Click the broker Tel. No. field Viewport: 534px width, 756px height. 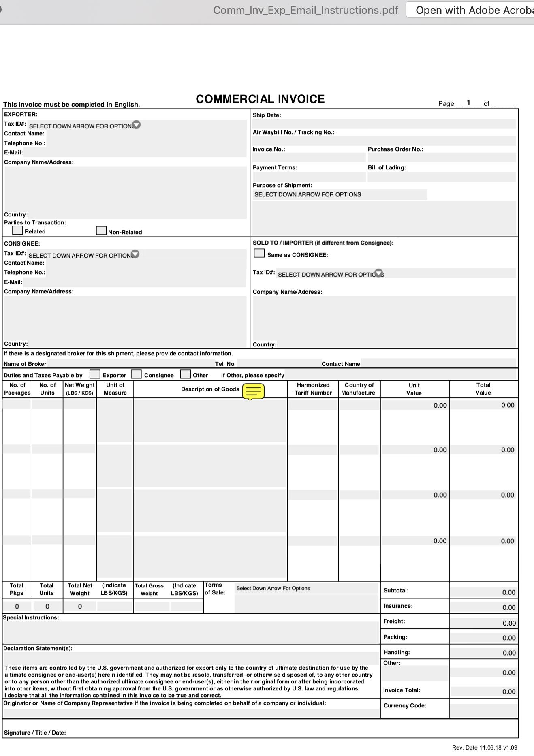(x=279, y=363)
